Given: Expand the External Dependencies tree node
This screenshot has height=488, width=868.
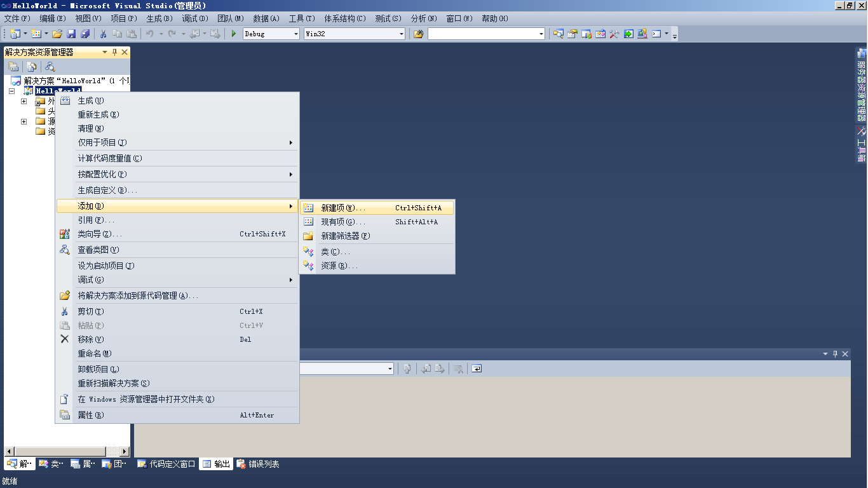Looking at the screenshot, I should [24, 102].
